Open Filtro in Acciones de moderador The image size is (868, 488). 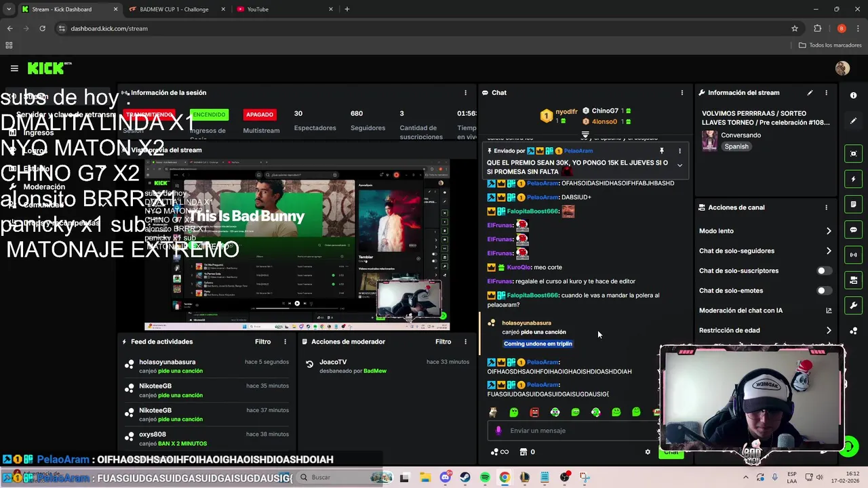coord(443,342)
